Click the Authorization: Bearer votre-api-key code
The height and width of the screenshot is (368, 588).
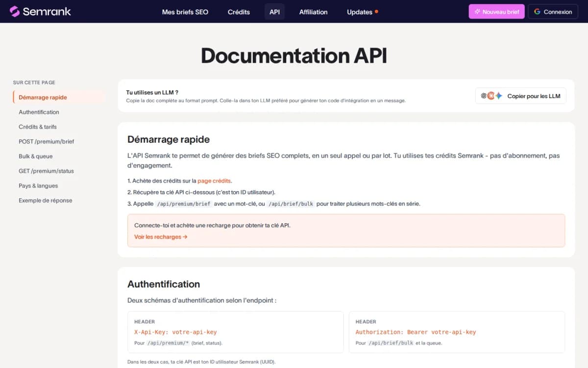click(x=416, y=332)
